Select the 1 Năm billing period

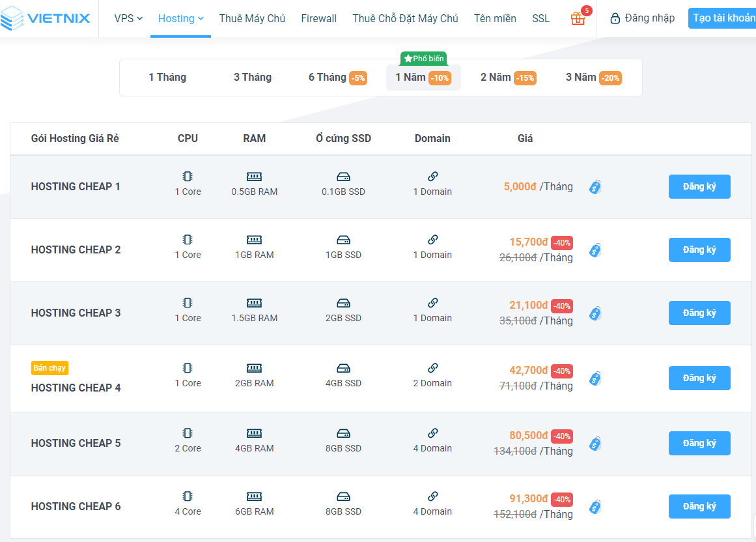[423, 77]
